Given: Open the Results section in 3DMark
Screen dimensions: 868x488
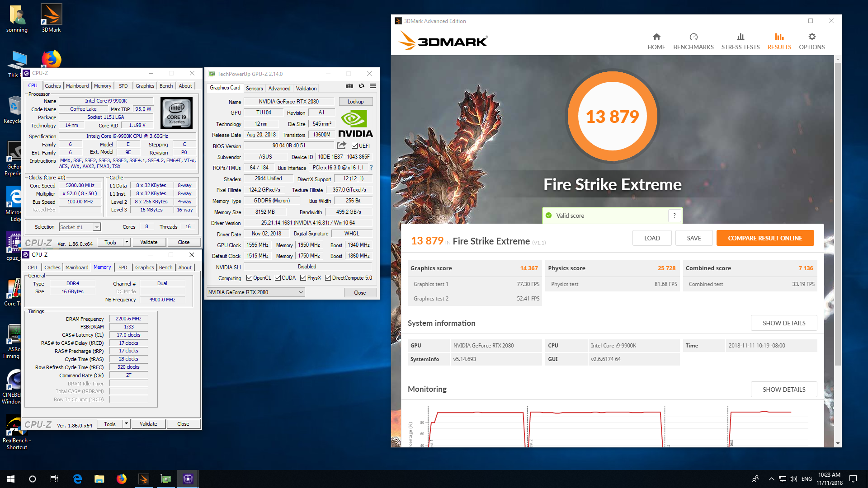Looking at the screenshot, I should coord(779,41).
